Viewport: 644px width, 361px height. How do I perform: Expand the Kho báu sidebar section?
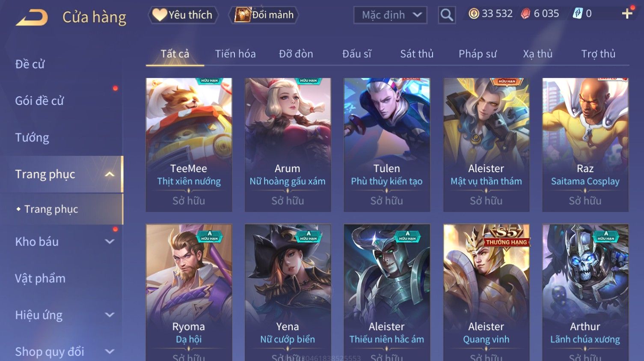pyautogui.click(x=110, y=242)
